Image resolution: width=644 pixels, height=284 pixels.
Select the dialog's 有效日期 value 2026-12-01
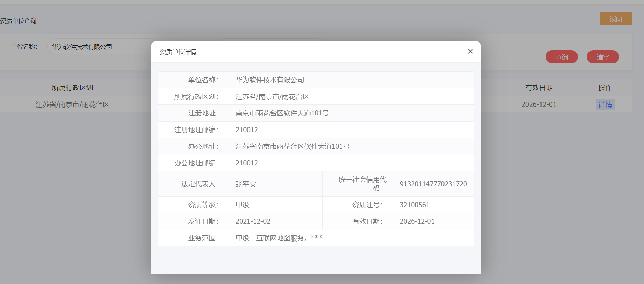click(417, 221)
